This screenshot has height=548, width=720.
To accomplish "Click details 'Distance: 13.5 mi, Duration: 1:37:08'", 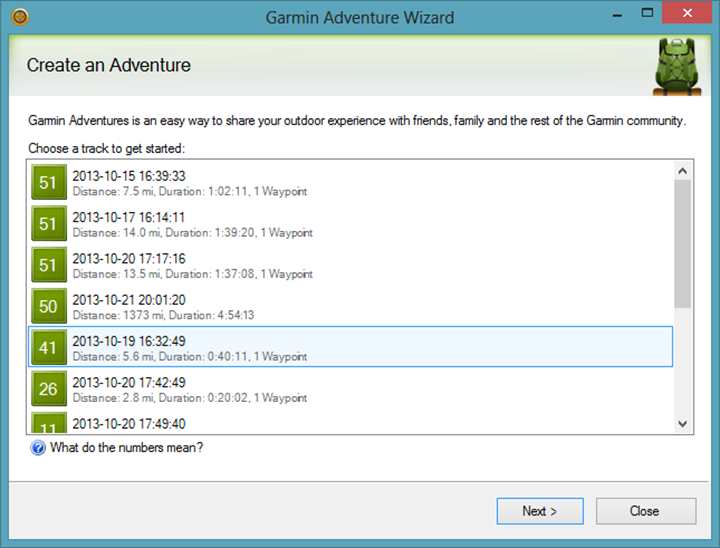I will pos(192,274).
